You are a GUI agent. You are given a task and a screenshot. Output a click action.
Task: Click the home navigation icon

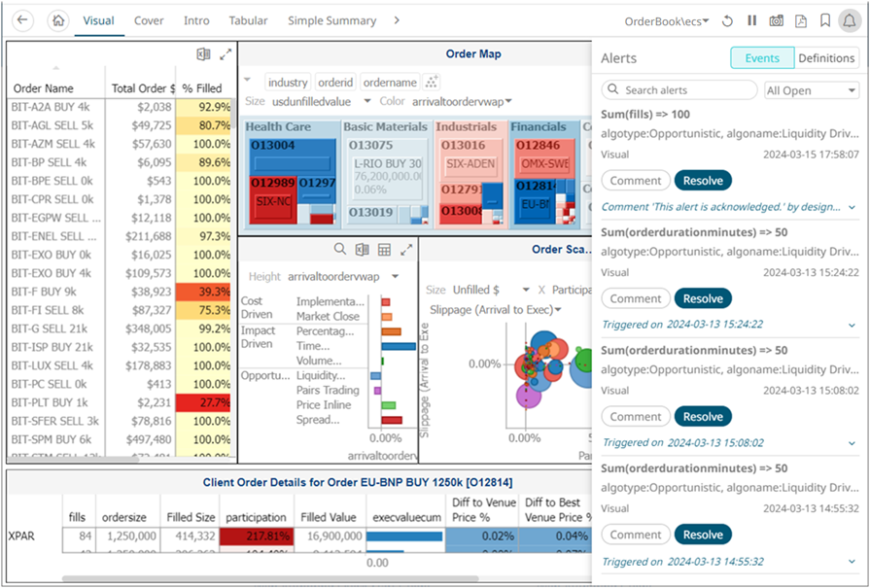coord(56,19)
